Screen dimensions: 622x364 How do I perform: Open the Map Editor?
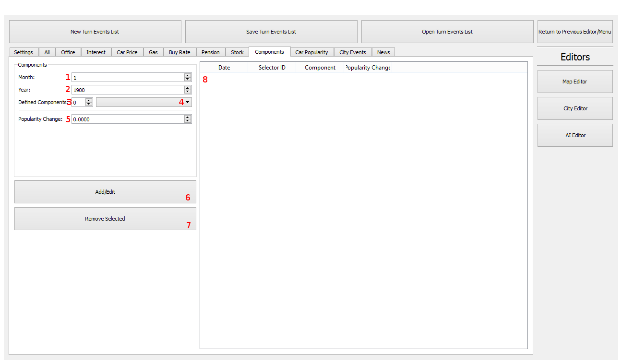[574, 82]
